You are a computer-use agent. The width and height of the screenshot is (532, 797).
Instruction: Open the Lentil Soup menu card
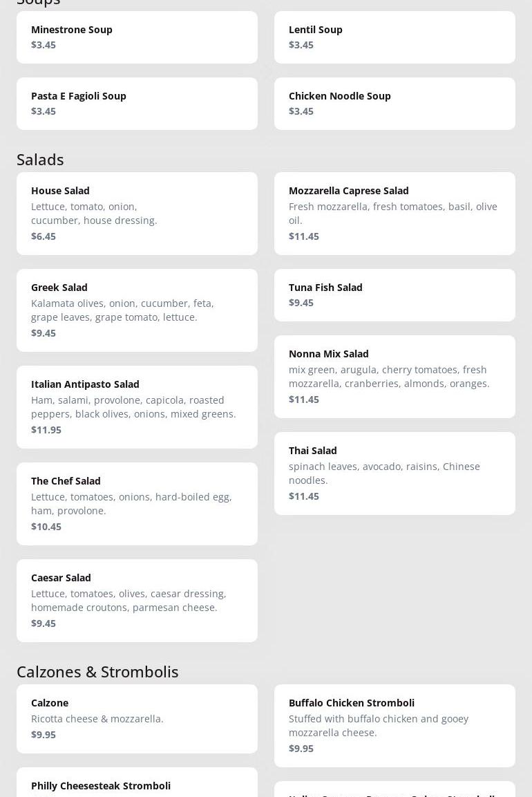coord(395,37)
